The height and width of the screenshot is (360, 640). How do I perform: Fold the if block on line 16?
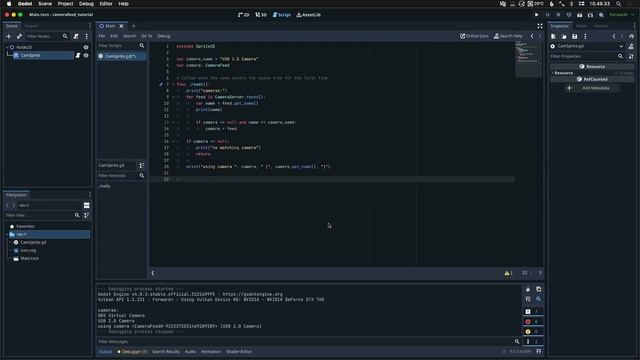tap(173, 141)
